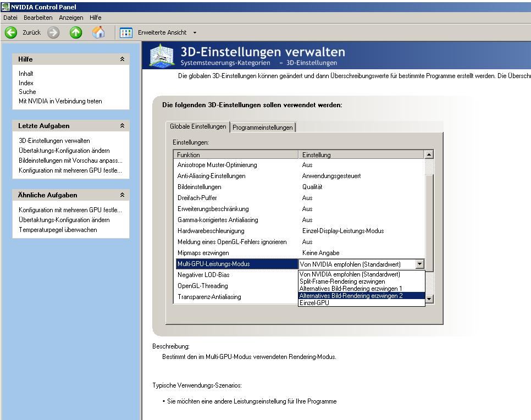This screenshot has height=420, width=531.
Task: Open the Datei menu
Action: tap(10, 18)
